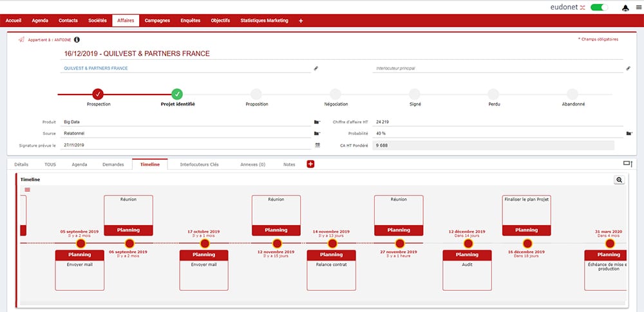Screen dimensions: 644x312
Task: Open the Finaliser le plan Projet card
Action: [527, 215]
